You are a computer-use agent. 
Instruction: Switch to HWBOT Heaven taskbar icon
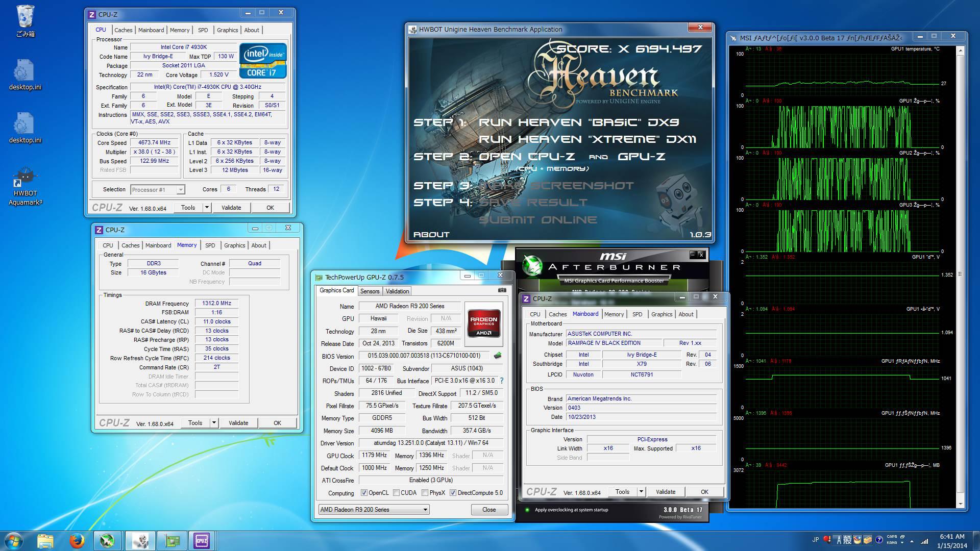click(140, 541)
